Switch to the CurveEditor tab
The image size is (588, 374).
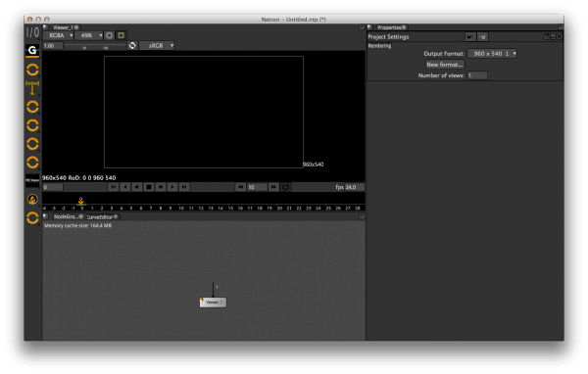click(x=99, y=217)
